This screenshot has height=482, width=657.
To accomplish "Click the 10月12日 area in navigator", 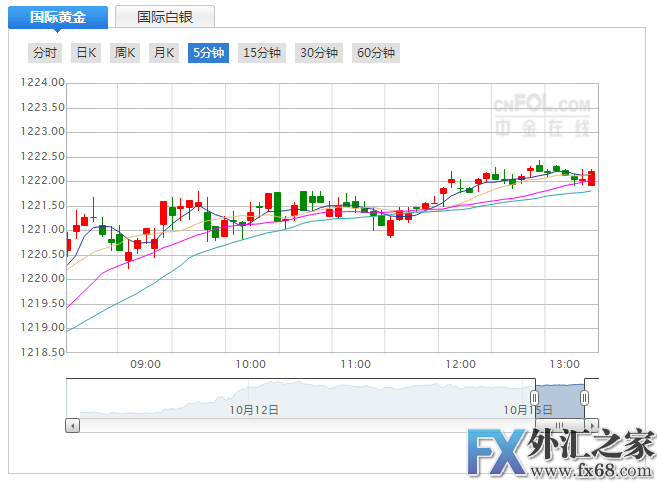I will (x=254, y=409).
